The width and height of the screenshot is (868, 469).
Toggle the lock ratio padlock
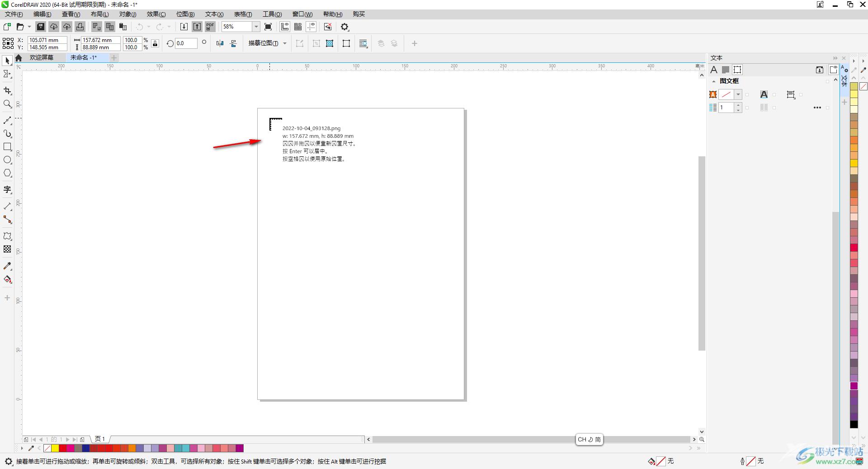click(155, 43)
